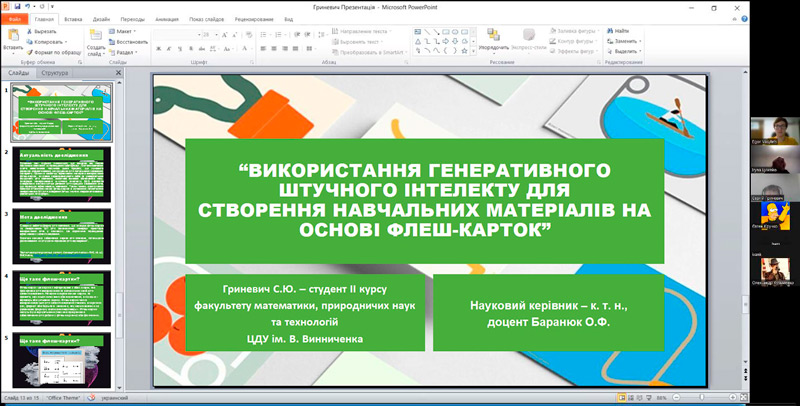Open the Вставка ribbon tab
The image size is (800, 406).
tap(72, 18)
